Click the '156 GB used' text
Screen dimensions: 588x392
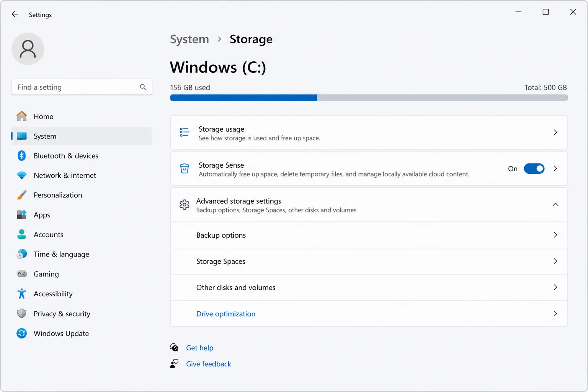point(190,87)
